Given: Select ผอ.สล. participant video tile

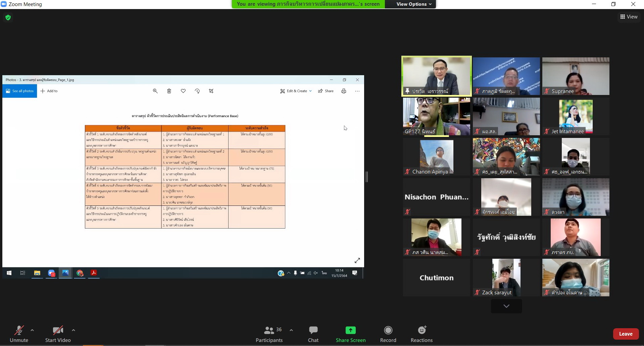Looking at the screenshot, I should [x=506, y=116].
